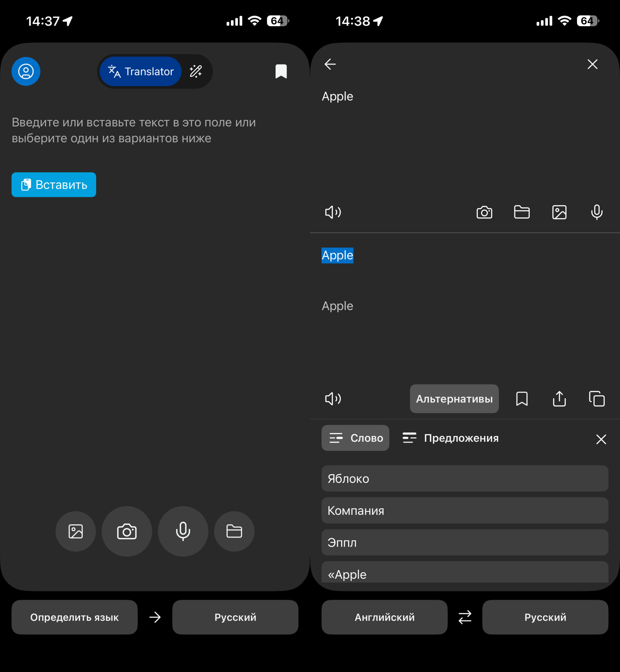Viewport: 620px width, 672px height.
Task: Tap the large round microphone button
Action: 183,531
